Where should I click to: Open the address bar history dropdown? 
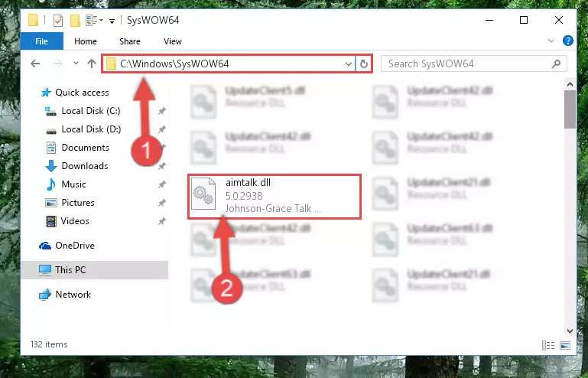pos(349,64)
